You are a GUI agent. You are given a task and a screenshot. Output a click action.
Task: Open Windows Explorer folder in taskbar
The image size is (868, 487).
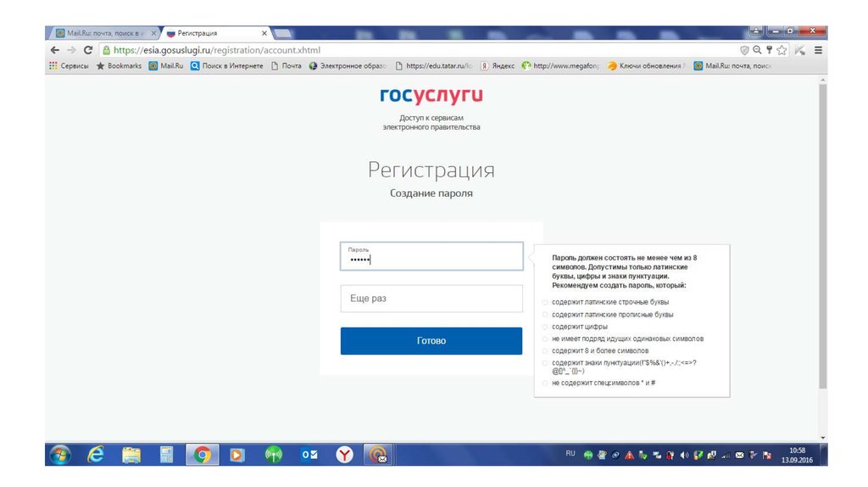(x=131, y=455)
